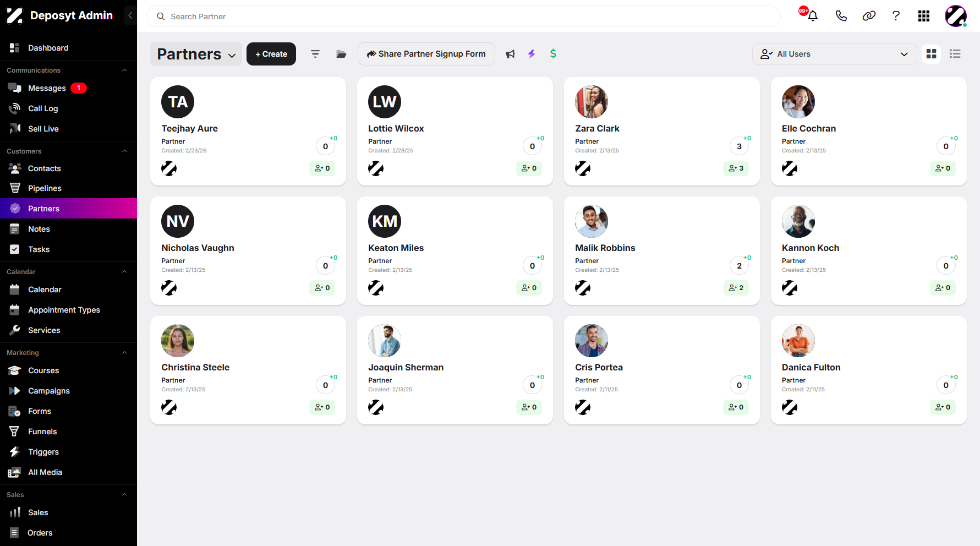980x546 pixels.
Task: Open the notifications bell
Action: coord(812,16)
